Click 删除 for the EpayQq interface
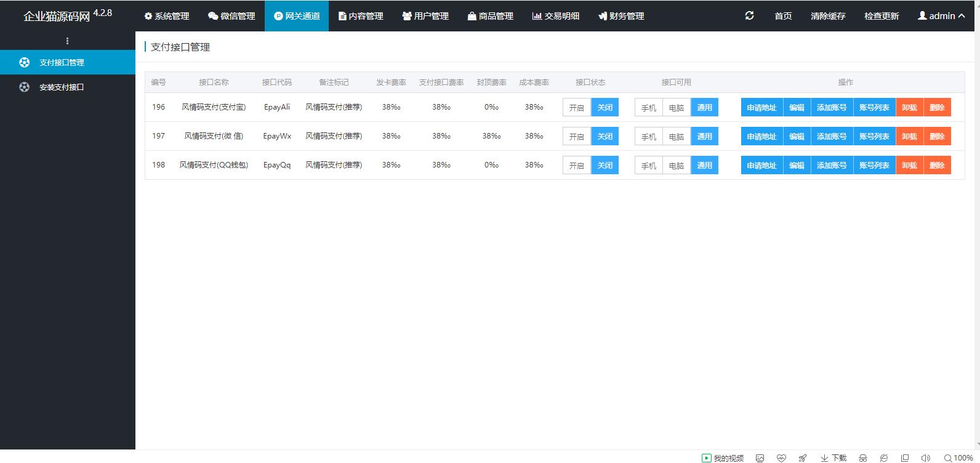This screenshot has width=980, height=463. pyautogui.click(x=937, y=166)
